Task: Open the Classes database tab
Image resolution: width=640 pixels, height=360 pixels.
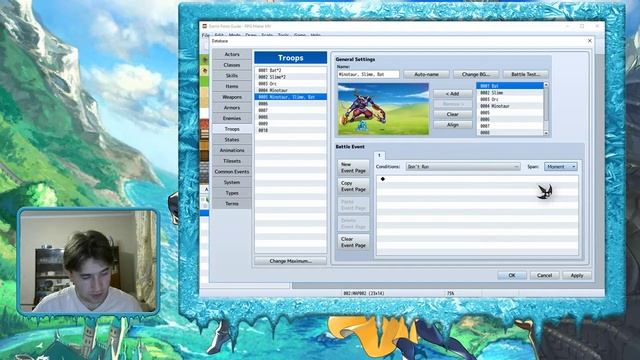Action: 231,65
